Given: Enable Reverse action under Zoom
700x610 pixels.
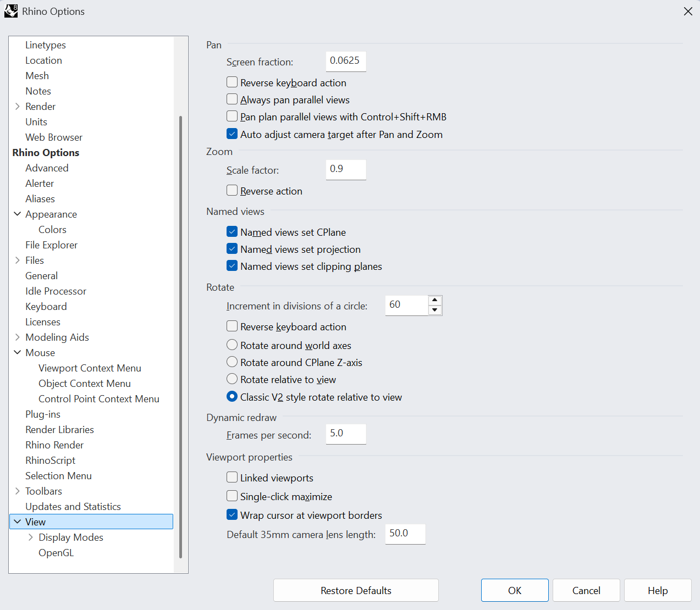Looking at the screenshot, I should [x=232, y=191].
